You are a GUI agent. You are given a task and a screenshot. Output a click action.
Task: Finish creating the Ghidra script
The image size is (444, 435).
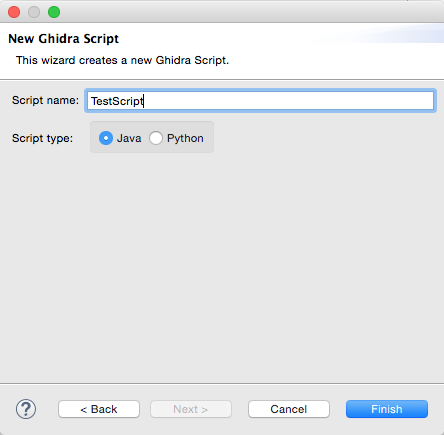387,409
